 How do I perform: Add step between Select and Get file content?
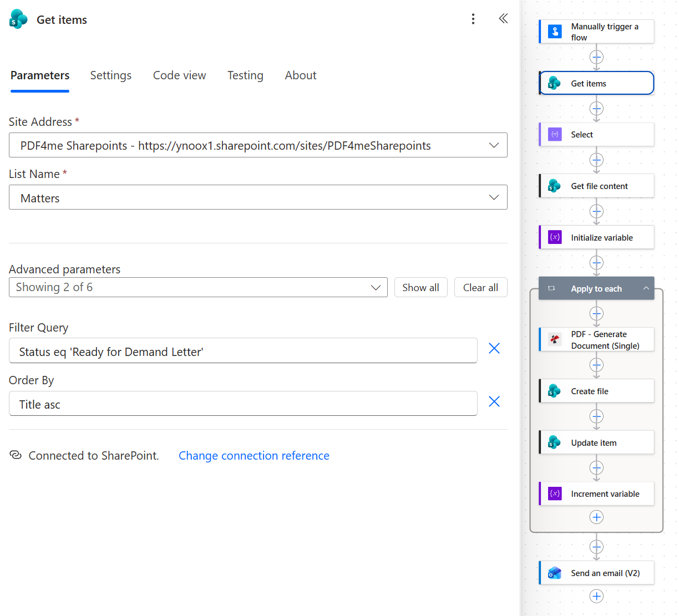click(x=596, y=160)
